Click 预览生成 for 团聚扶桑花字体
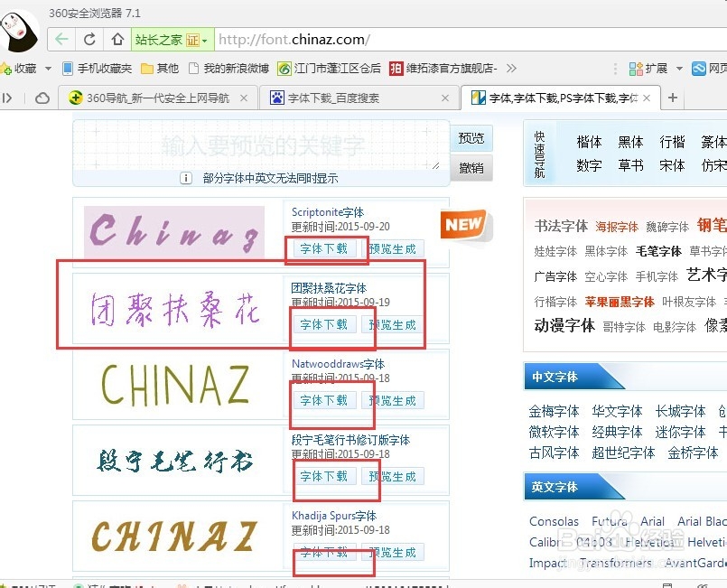727x588 pixels. click(393, 324)
